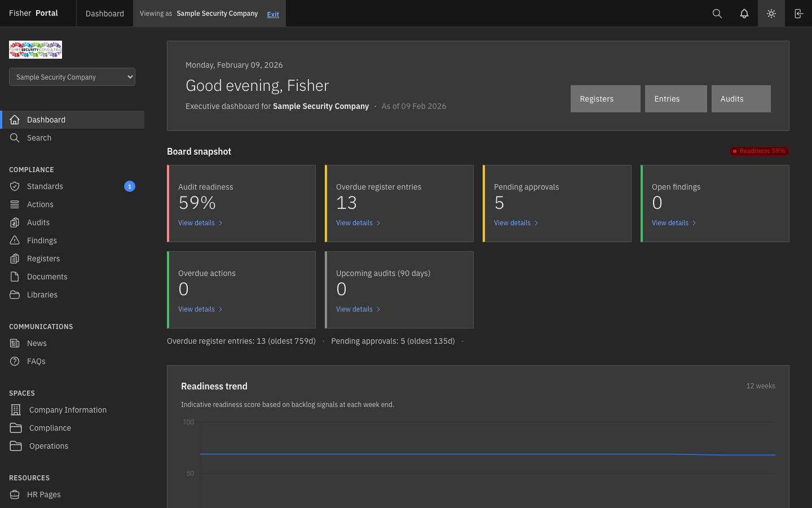
Task: Check notifications via the bell icon
Action: pos(744,13)
